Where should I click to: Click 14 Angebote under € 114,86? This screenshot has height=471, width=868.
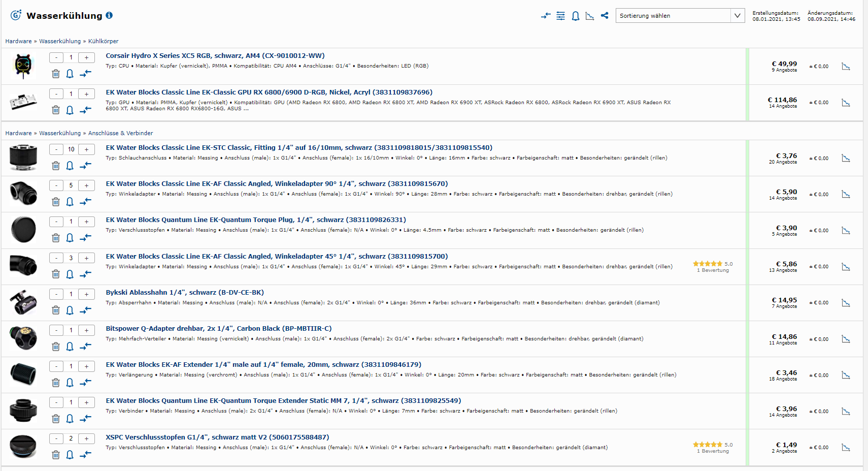coord(783,106)
